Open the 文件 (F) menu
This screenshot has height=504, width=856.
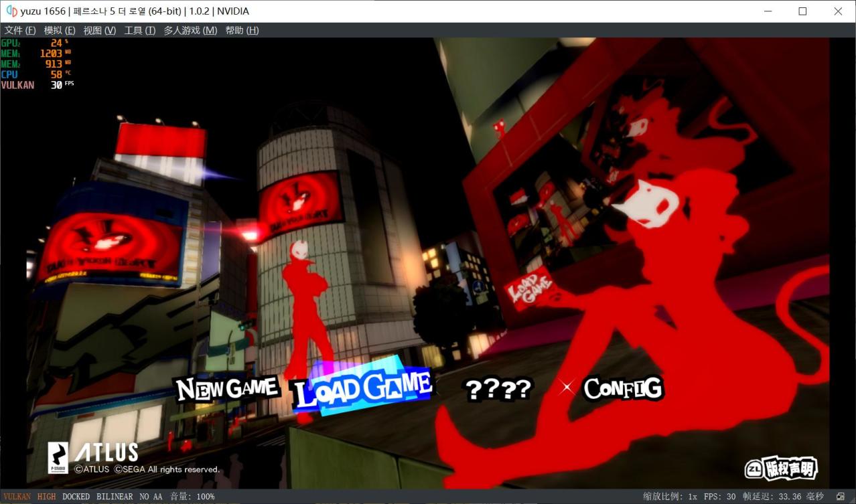point(20,30)
